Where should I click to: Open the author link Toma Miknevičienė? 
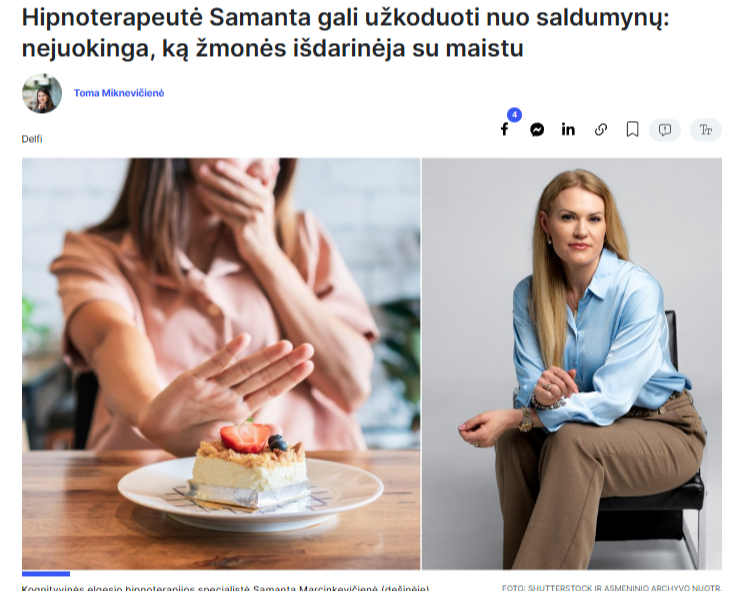[119, 93]
